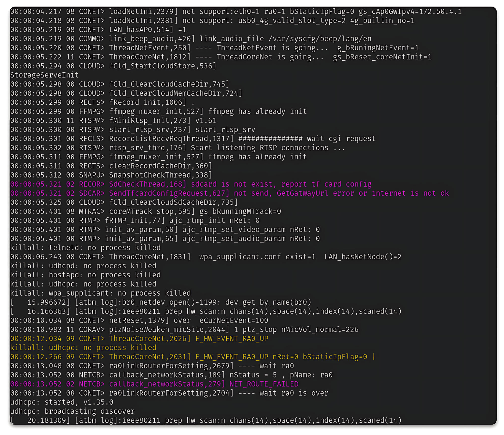Image resolution: width=504 pixels, height=435 pixels.
Task: Click the 'ajc_rtmp_set_audio_param nRet: 0' line
Action: click(x=165, y=239)
